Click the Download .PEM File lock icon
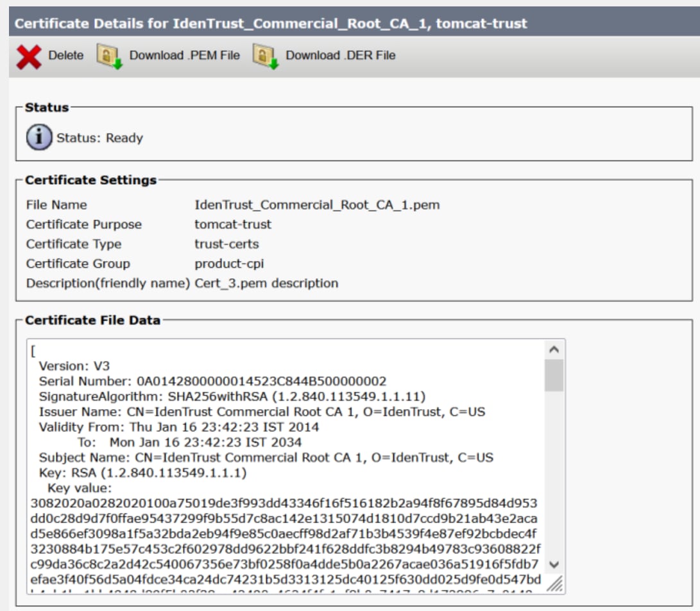Screen dimensions: 700x611 pos(109,56)
